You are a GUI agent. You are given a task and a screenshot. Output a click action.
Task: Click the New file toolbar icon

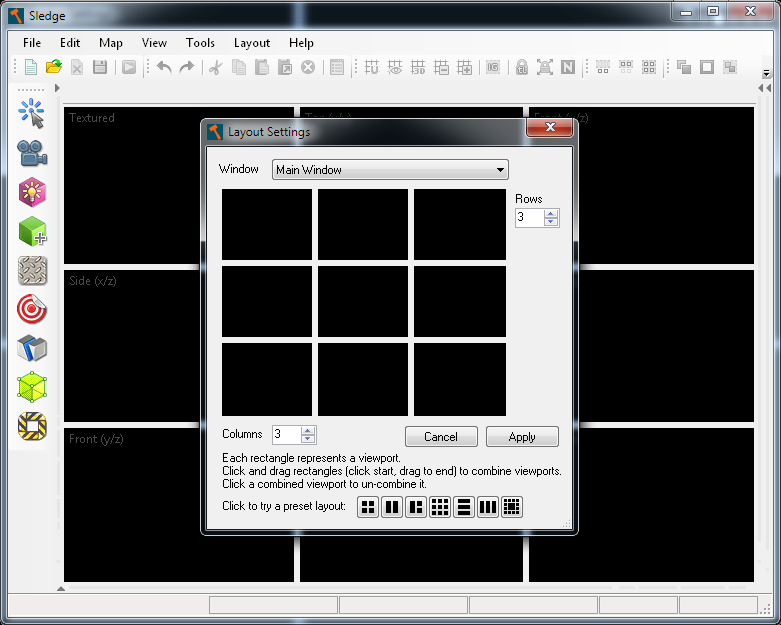pos(31,67)
